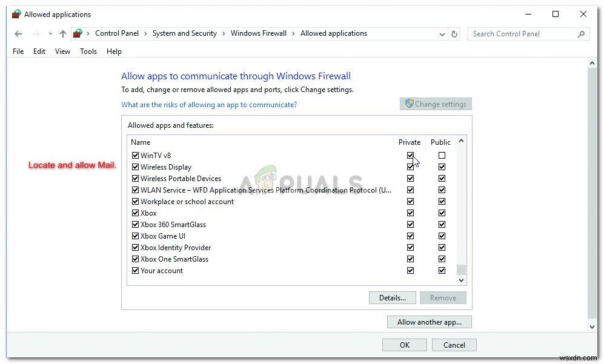Click window scrollbar down arrow
Image resolution: width=604 pixels, height=364 pixels.
592,326
